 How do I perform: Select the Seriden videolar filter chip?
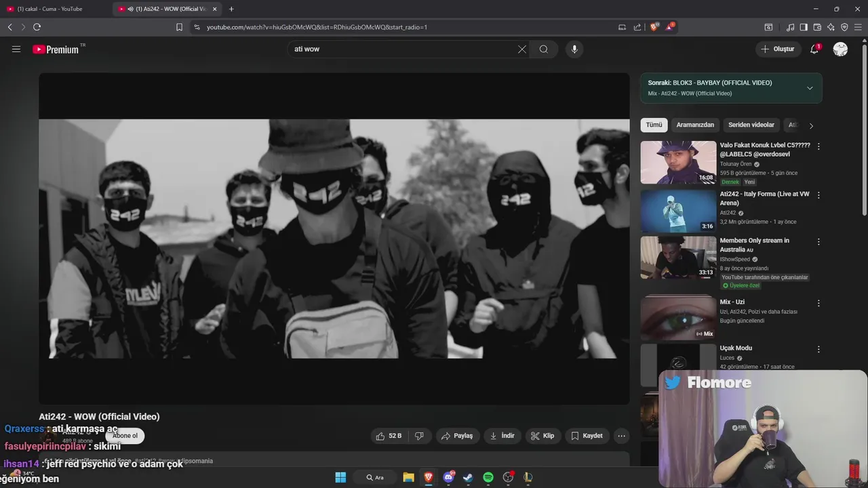(751, 125)
